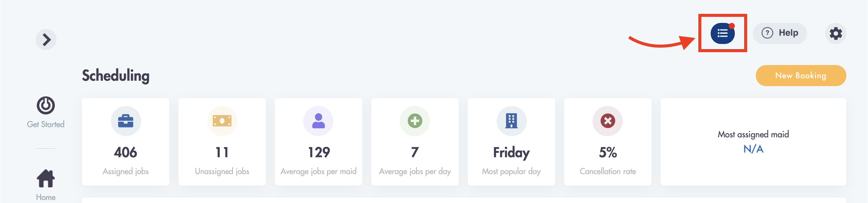The width and height of the screenshot is (868, 203).
Task: Click the Friday Most popular day card
Action: pos(511,142)
